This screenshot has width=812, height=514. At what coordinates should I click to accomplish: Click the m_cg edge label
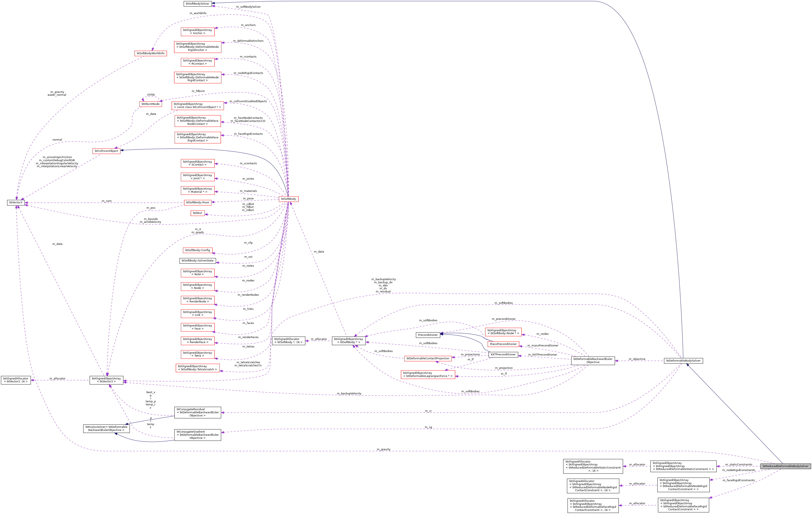tap(428, 427)
